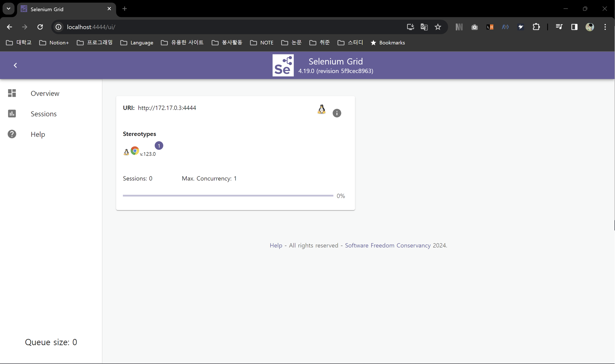
Task: Click Queue size: 0 text
Action: click(51, 342)
